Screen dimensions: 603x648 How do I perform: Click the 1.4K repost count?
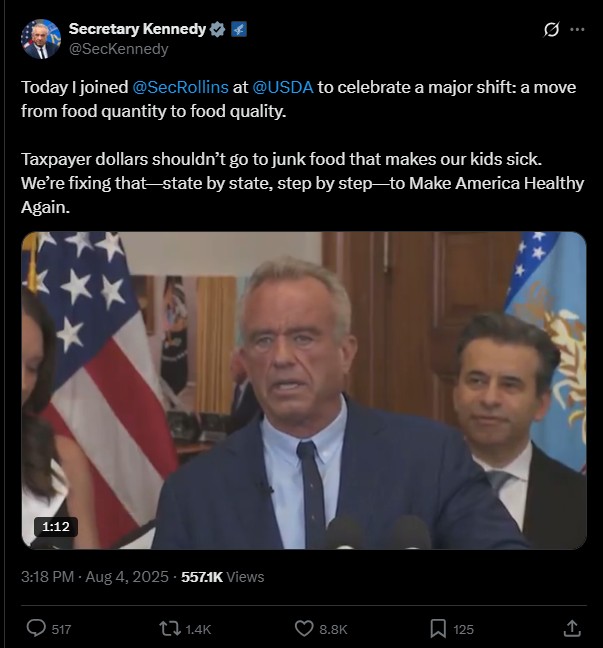click(x=198, y=629)
